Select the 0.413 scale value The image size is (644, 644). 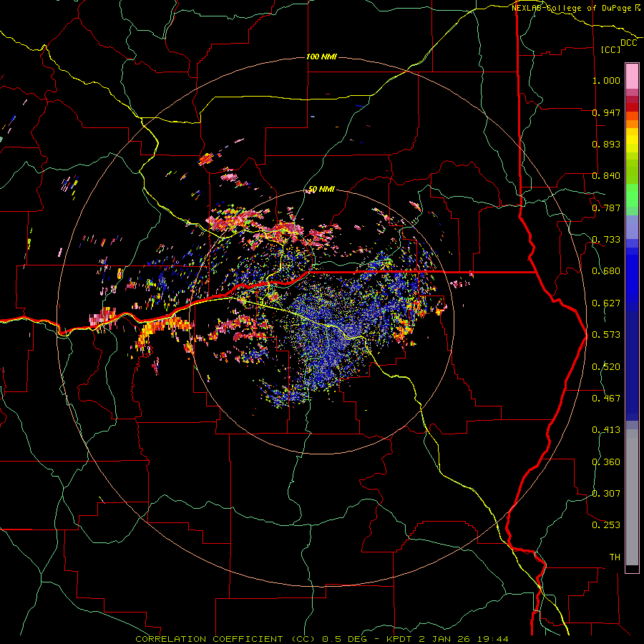[x=606, y=430]
